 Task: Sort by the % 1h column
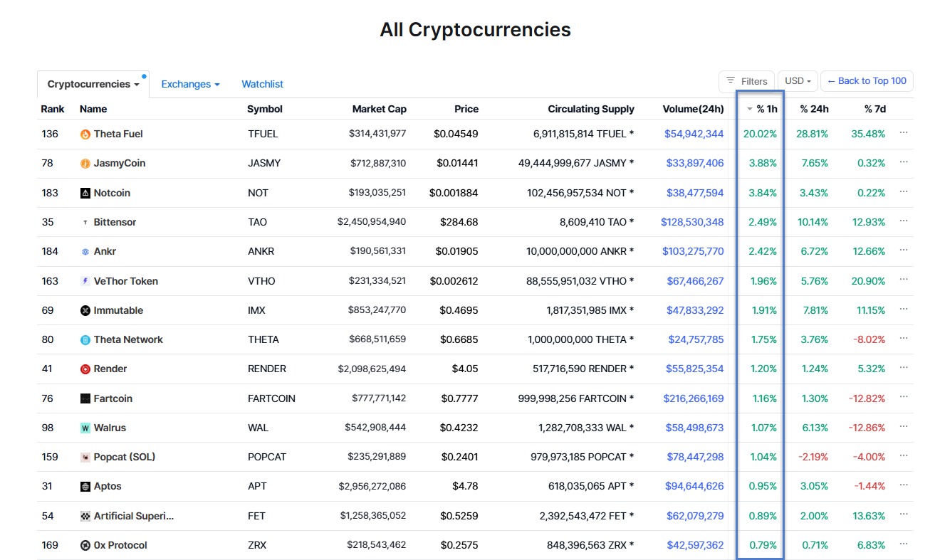pyautogui.click(x=761, y=109)
